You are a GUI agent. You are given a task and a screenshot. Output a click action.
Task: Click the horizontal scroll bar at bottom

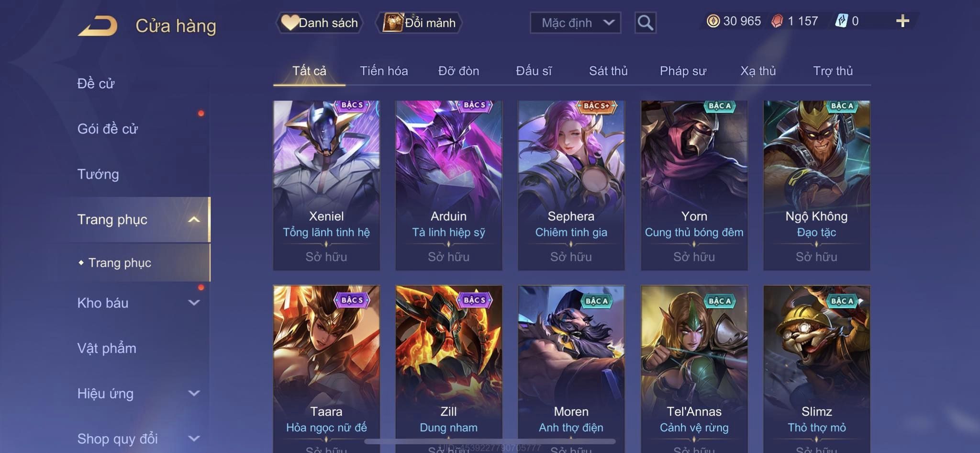[490, 441]
